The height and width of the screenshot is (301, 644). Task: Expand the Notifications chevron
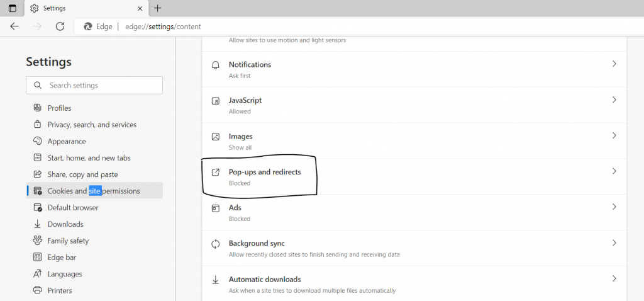614,64
